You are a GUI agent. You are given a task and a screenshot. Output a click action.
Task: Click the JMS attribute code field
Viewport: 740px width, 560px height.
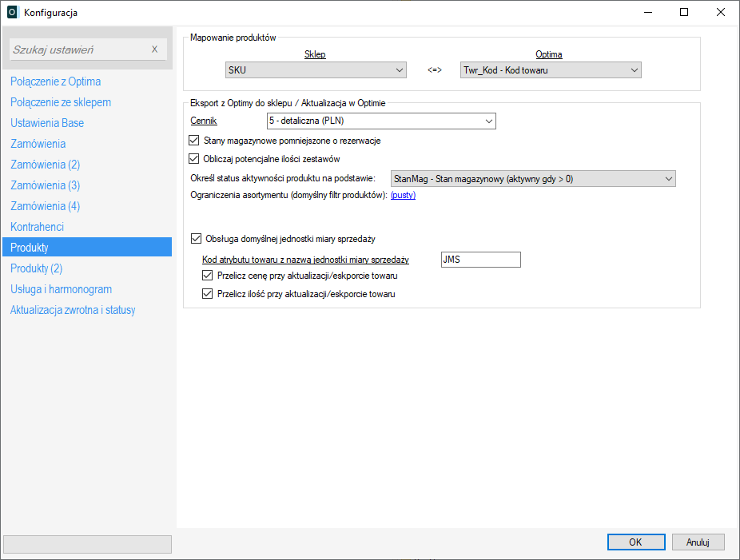click(480, 259)
